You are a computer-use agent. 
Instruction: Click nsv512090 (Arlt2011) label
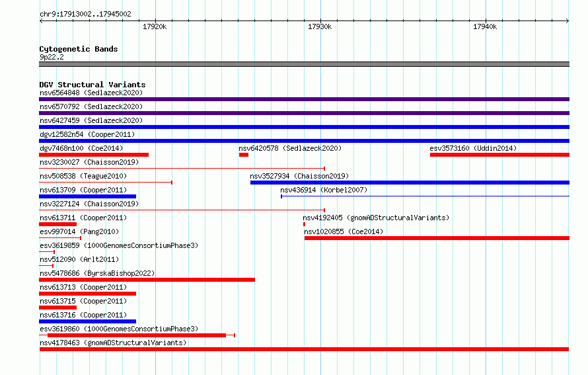[79, 259]
